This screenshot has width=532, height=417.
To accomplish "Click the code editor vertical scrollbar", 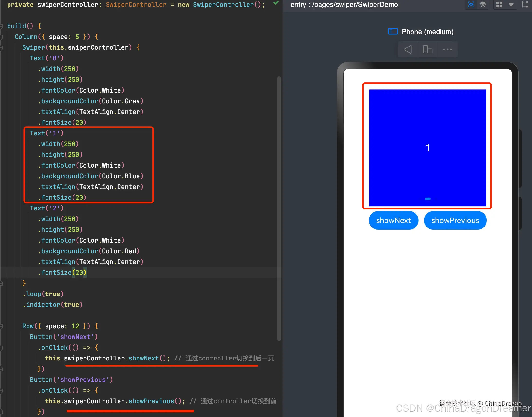I will 279,209.
